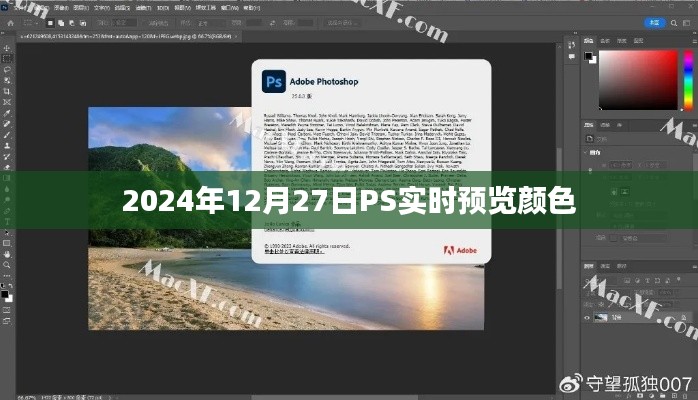698x400 pixels.
Task: Enable Intersect with Selection mode button
Action: click(x=83, y=23)
